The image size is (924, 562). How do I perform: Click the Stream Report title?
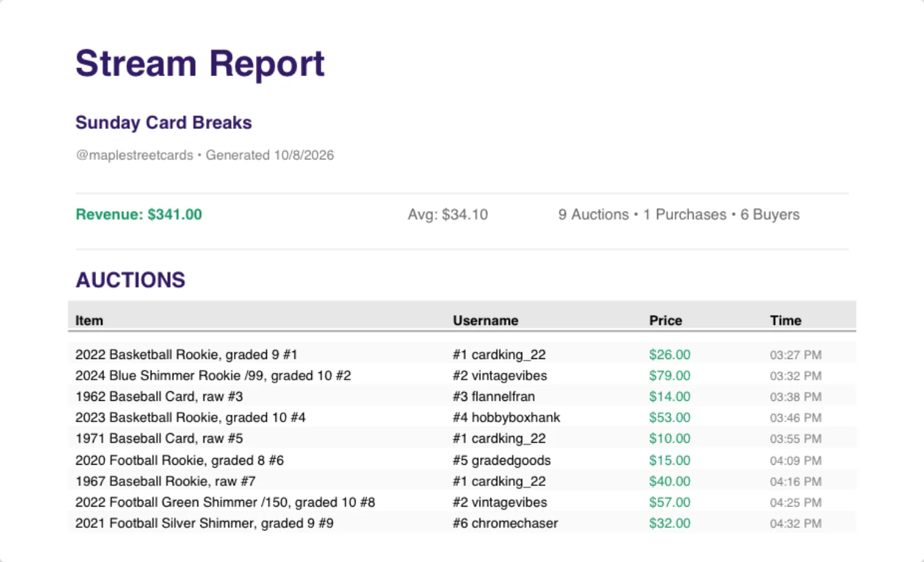coord(200,64)
